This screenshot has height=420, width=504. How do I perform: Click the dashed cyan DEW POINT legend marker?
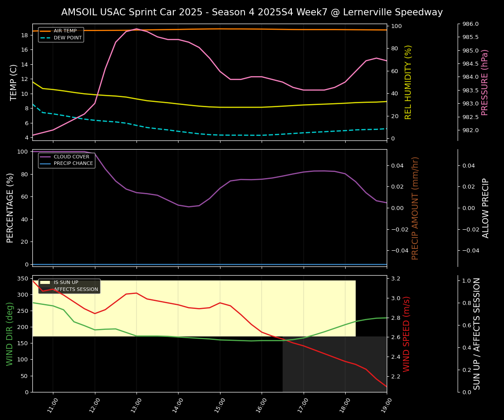pyautogui.click(x=45, y=38)
